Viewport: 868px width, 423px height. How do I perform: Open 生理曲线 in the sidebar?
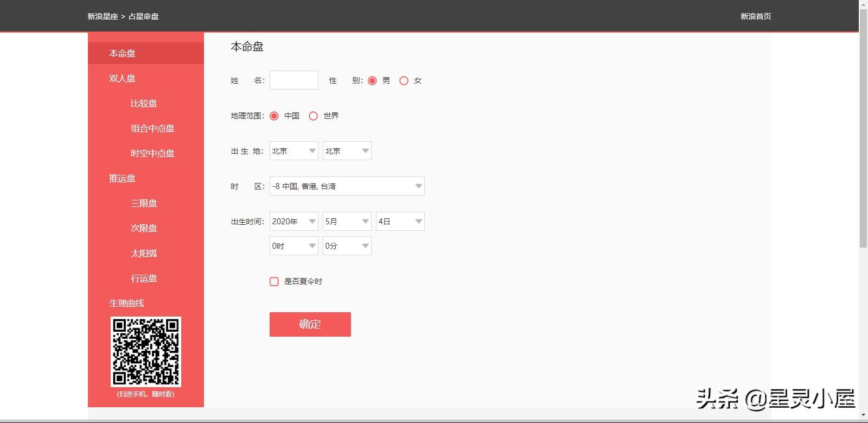pos(126,303)
